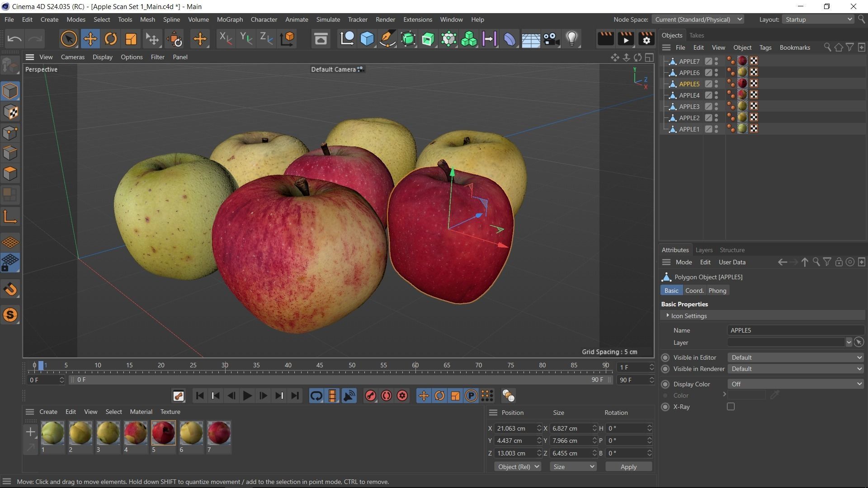The width and height of the screenshot is (868, 488).
Task: Open Visible in Editor dropdown
Action: pyautogui.click(x=796, y=357)
